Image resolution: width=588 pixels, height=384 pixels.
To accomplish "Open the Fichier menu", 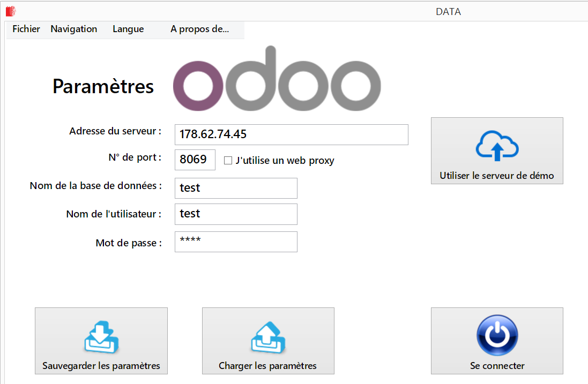I will [x=26, y=29].
